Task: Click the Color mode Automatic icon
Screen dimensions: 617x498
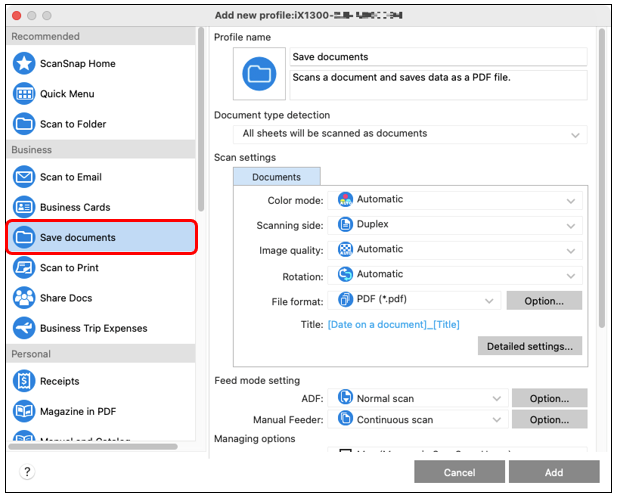Action: point(345,199)
